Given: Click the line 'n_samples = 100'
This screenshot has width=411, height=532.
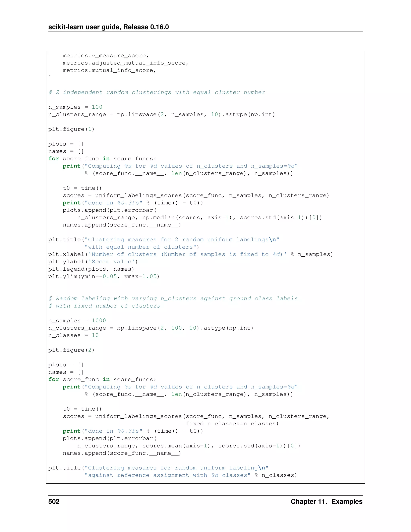Looking at the screenshot, I should (x=75, y=107).
